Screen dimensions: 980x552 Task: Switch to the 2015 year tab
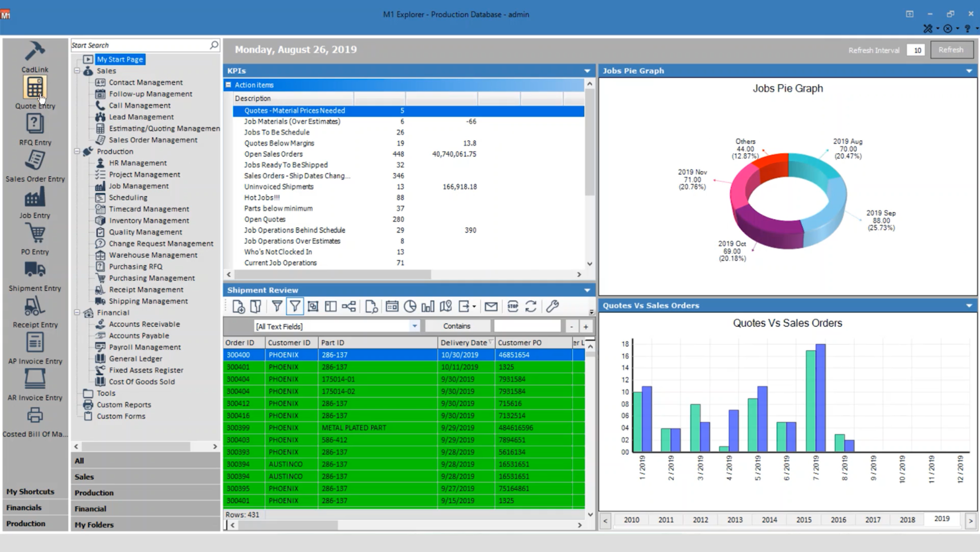(x=804, y=520)
